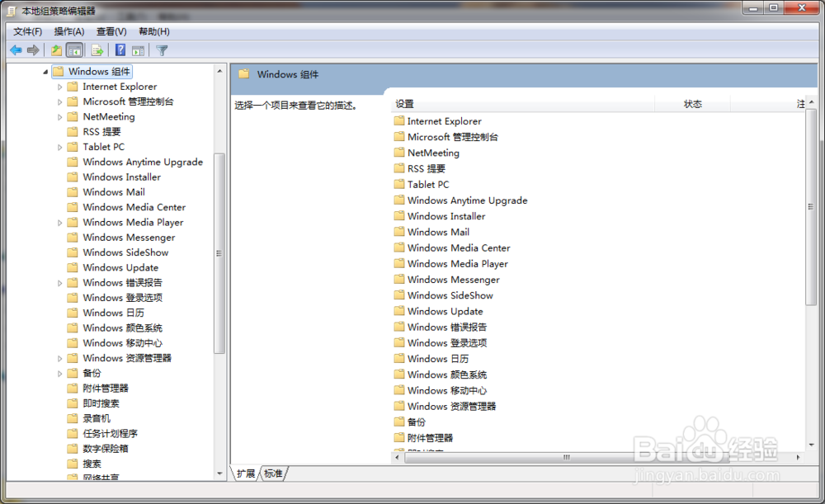Select Windows Messenger in tree

(x=129, y=238)
